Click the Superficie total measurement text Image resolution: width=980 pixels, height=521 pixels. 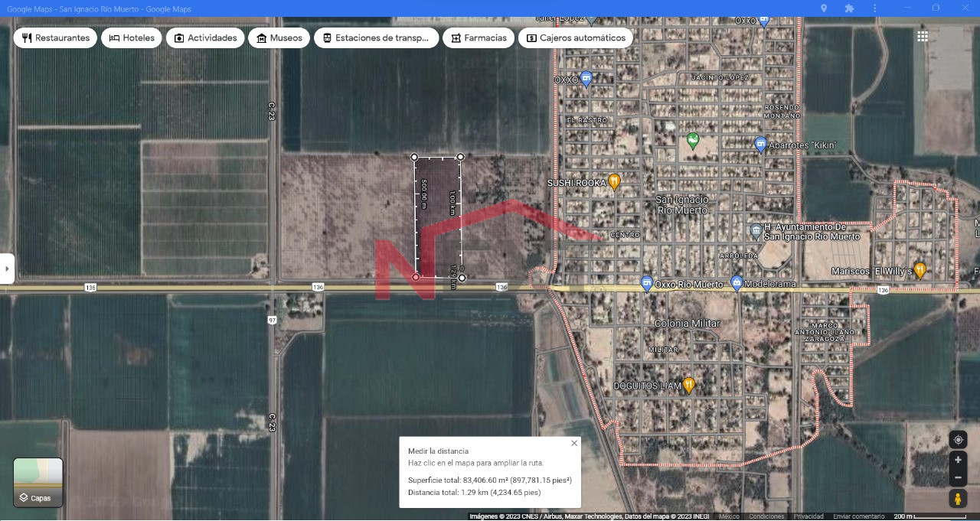click(490, 480)
